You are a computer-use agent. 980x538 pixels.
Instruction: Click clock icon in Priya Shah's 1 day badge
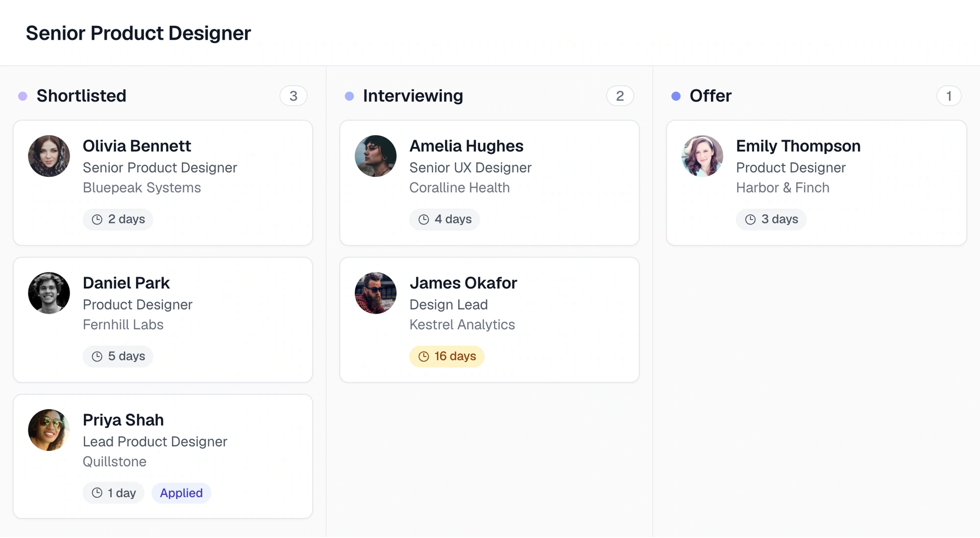(97, 493)
